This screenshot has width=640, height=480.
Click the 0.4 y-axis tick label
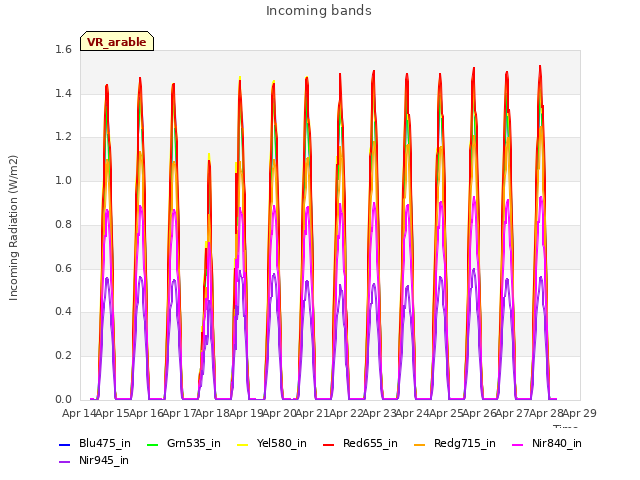[x=63, y=311]
